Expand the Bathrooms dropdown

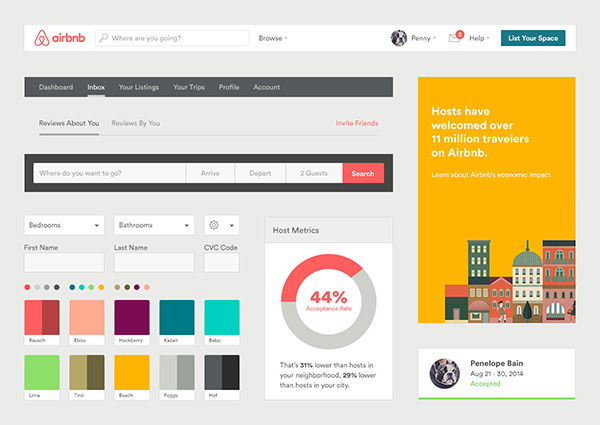tap(154, 225)
